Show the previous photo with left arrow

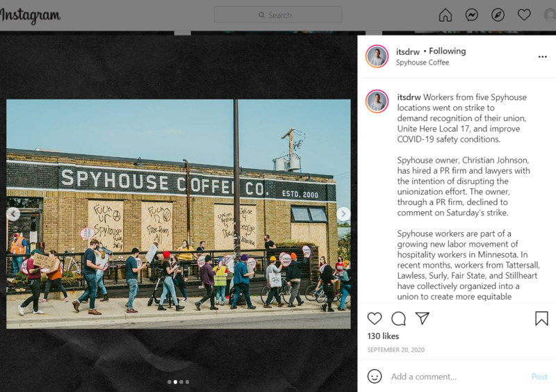point(13,214)
